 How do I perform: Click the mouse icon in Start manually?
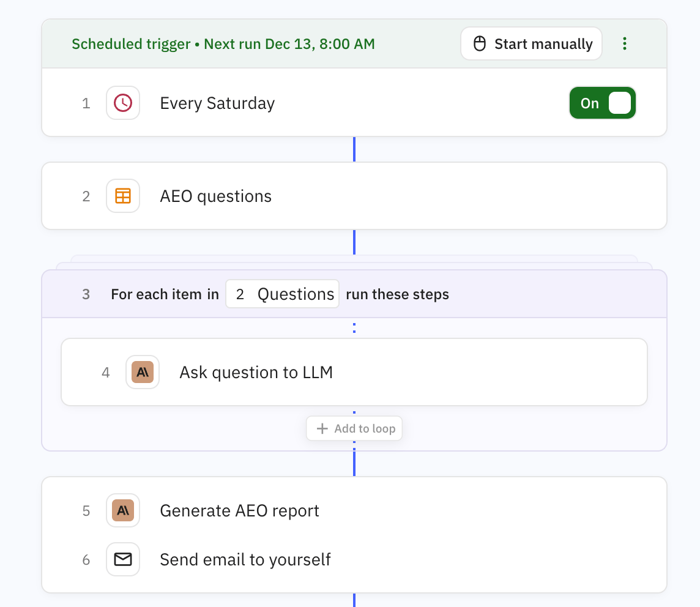480,44
